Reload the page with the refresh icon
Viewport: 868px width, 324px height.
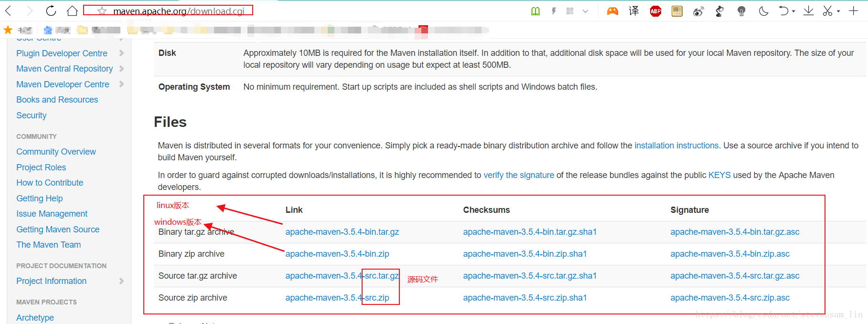pos(51,10)
